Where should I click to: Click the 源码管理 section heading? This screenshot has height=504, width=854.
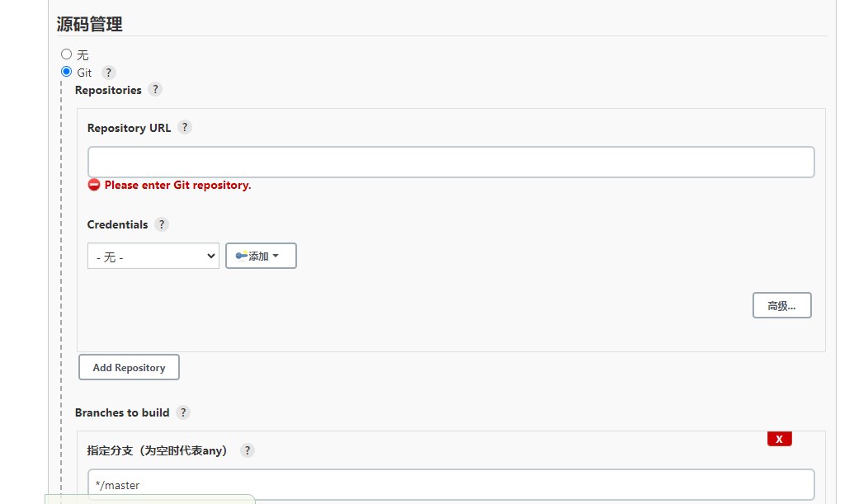point(89,24)
